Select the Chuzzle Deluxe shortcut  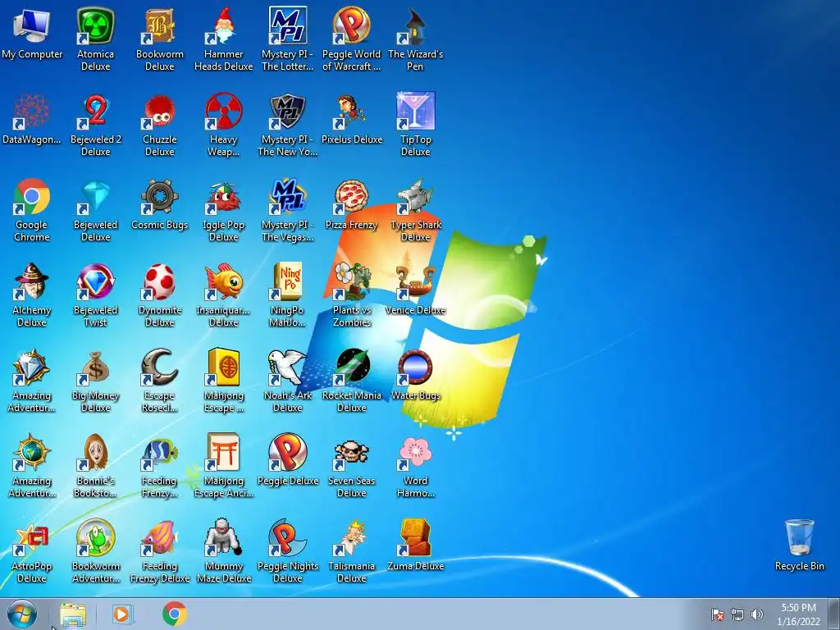[x=160, y=111]
